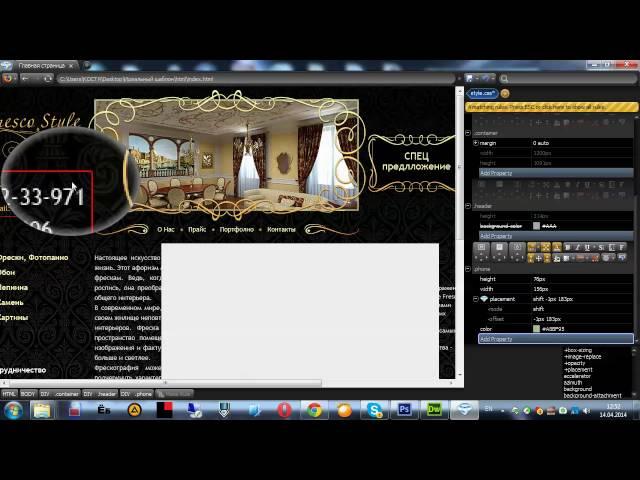Collapse the .container rule section
The image size is (640, 480).
click(468, 133)
